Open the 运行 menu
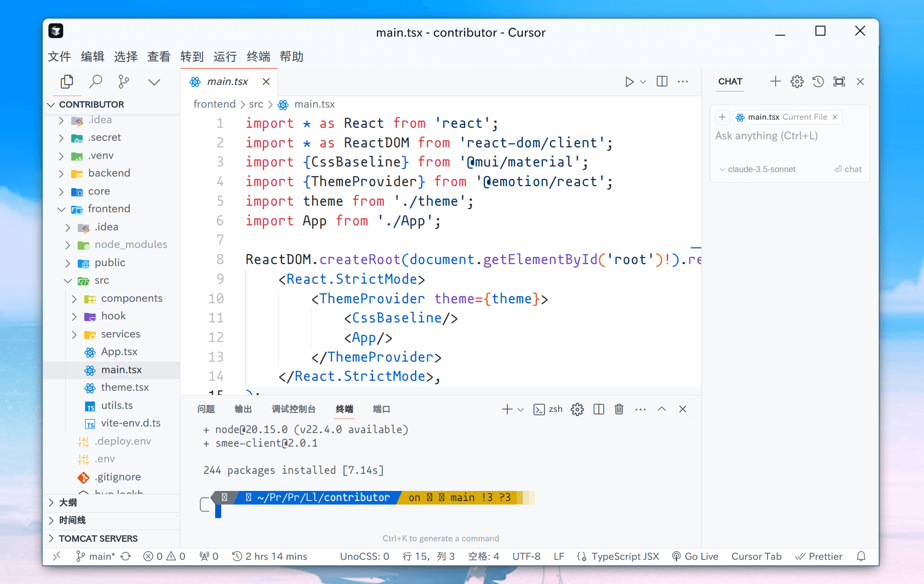Screen dimensions: 924x584 coord(225,56)
